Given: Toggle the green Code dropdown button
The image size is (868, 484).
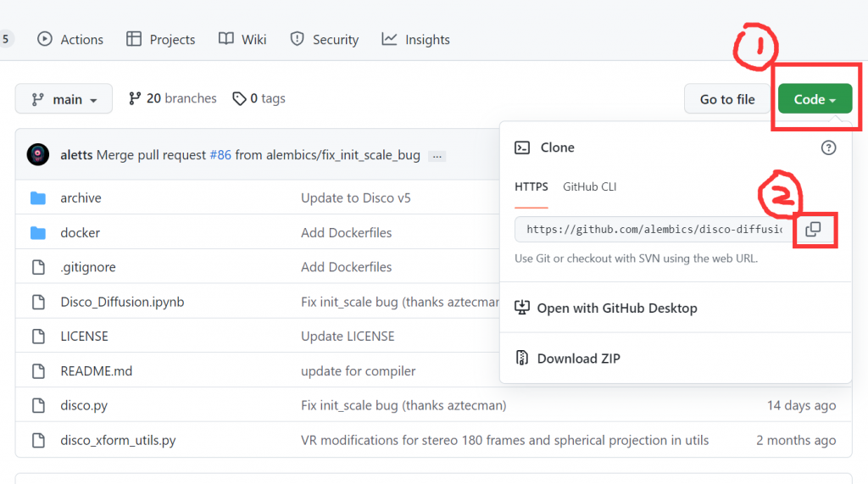Looking at the screenshot, I should [x=815, y=99].
